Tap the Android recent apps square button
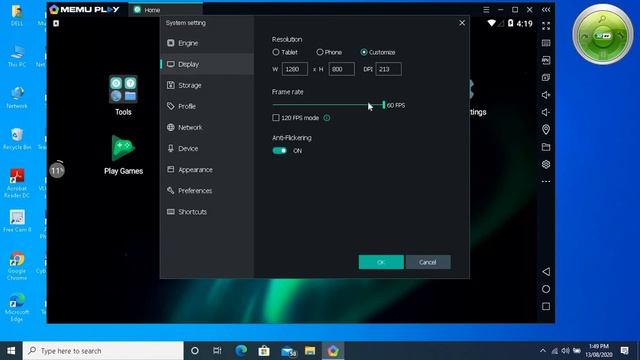 546,307
